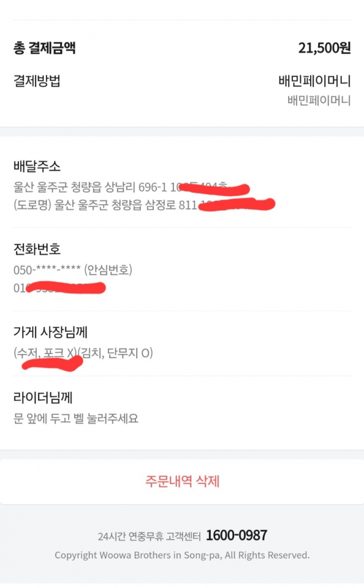Tap the 주문내역 삭제 button
This screenshot has width=364, height=588.
pyautogui.click(x=182, y=481)
